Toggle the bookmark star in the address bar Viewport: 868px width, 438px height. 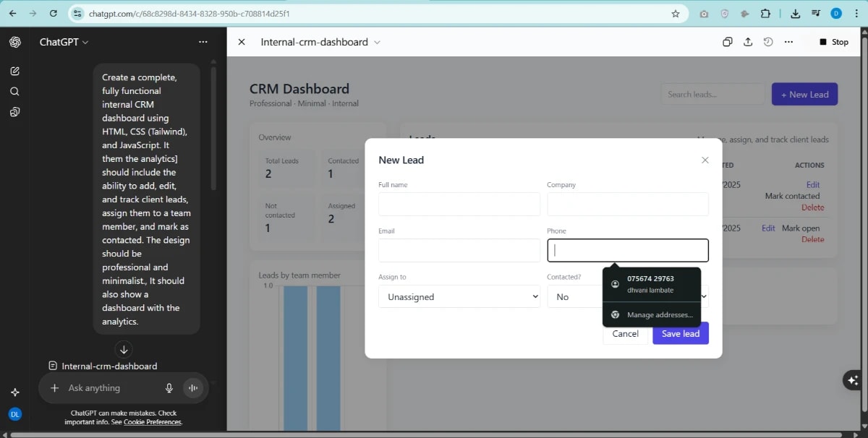[x=674, y=13]
